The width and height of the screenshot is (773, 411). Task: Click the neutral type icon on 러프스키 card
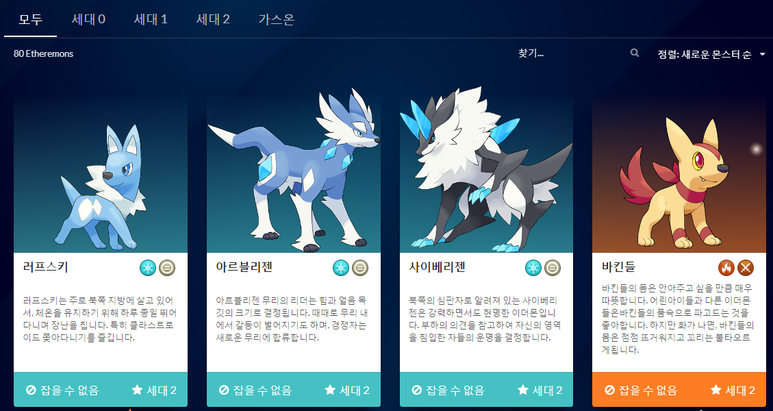pos(167,268)
